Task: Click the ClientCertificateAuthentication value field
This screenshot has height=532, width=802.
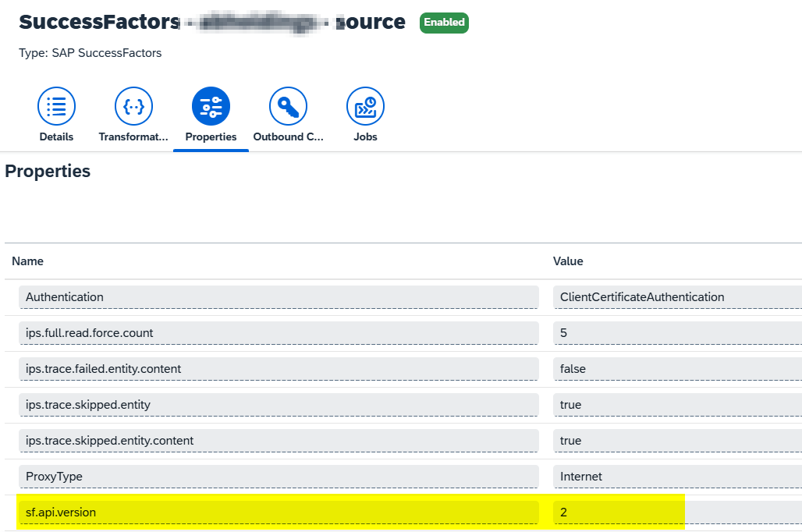Action: (x=677, y=297)
